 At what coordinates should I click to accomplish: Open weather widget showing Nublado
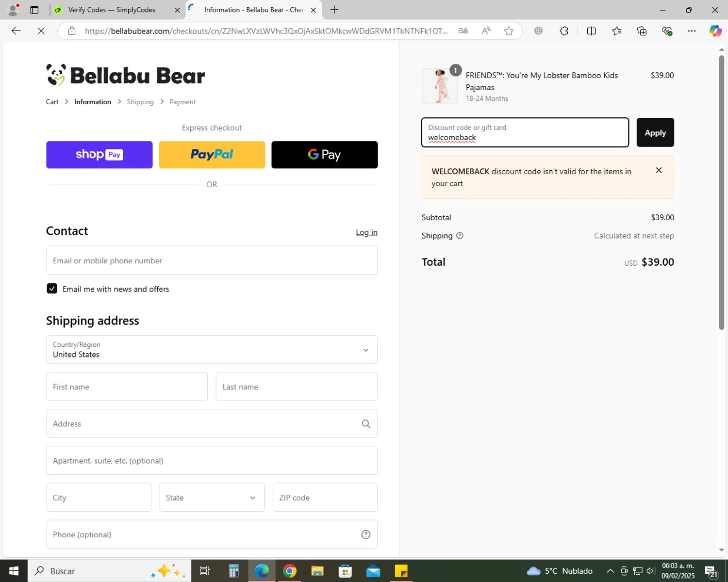click(x=560, y=571)
